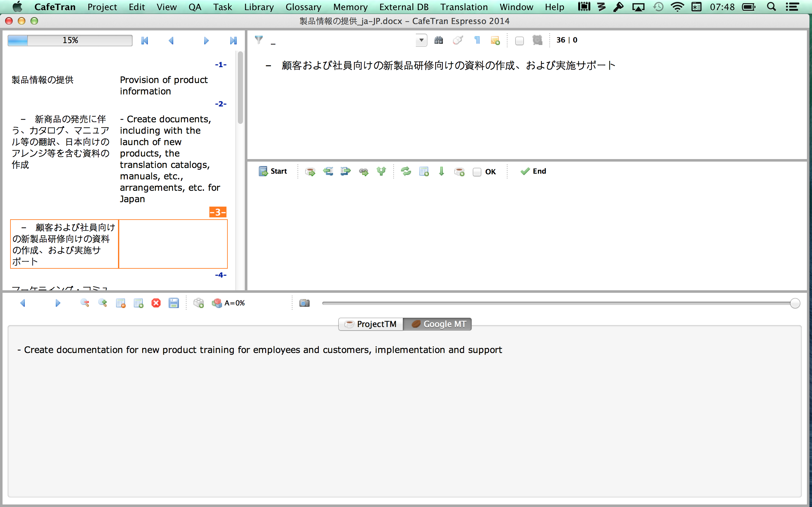
Task: Click the green circular arrows icon
Action: (406, 171)
